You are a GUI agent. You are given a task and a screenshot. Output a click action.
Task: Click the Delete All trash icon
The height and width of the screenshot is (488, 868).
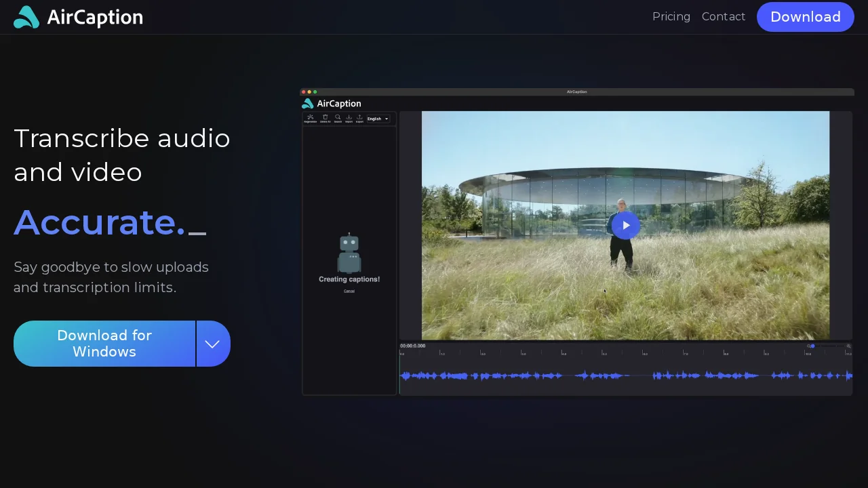325,117
